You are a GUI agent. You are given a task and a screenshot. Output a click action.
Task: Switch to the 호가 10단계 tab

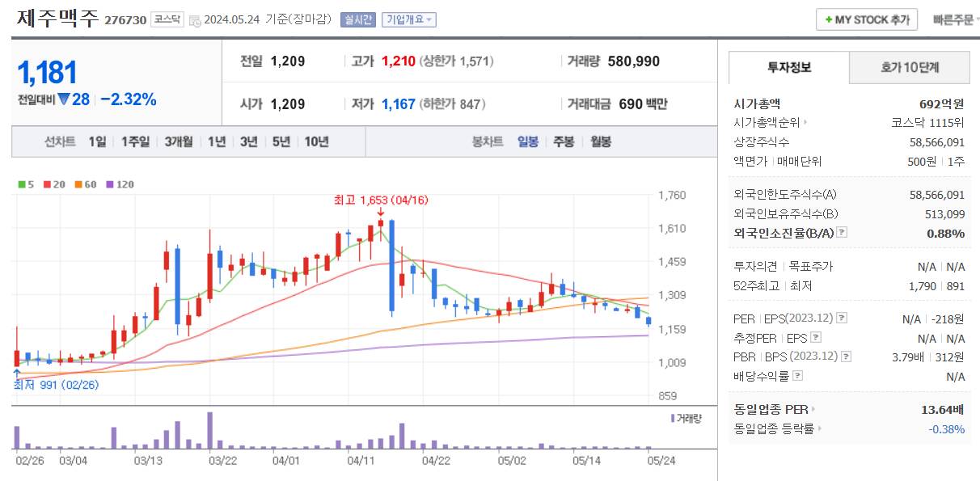point(909,68)
